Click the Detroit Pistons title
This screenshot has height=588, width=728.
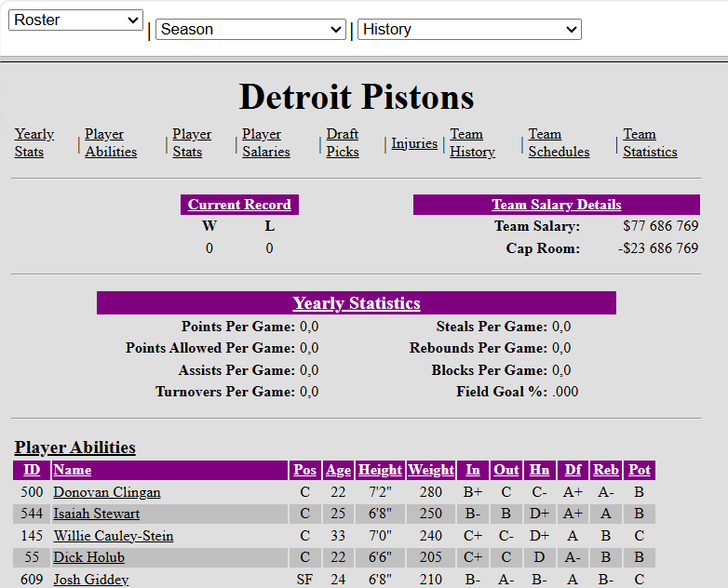pos(357,97)
